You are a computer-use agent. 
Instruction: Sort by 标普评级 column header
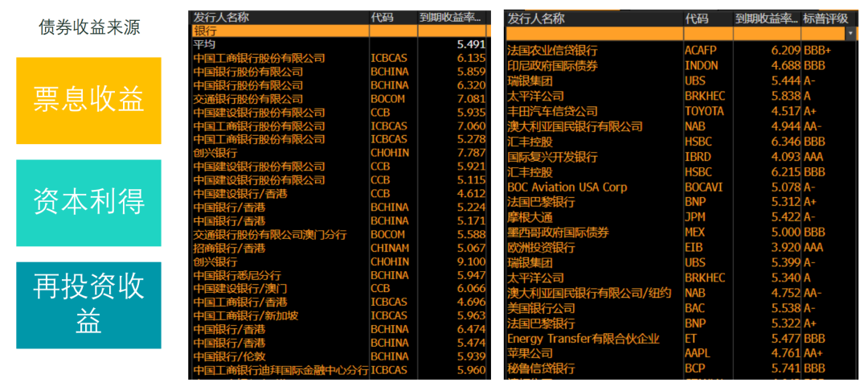pyautogui.click(x=825, y=19)
